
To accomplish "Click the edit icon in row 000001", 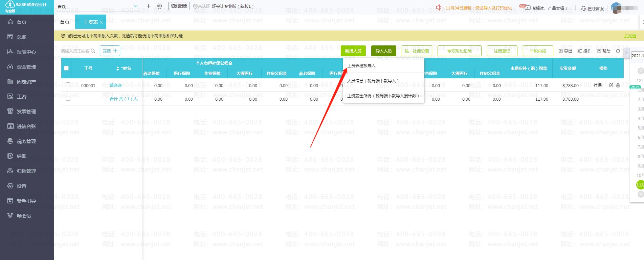I will (x=611, y=85).
